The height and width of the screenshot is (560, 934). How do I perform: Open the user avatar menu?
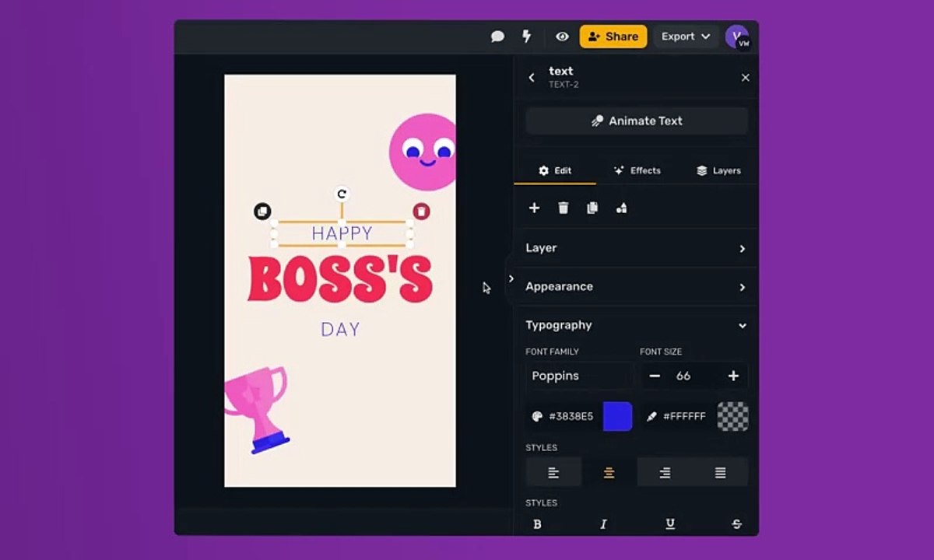click(x=736, y=37)
